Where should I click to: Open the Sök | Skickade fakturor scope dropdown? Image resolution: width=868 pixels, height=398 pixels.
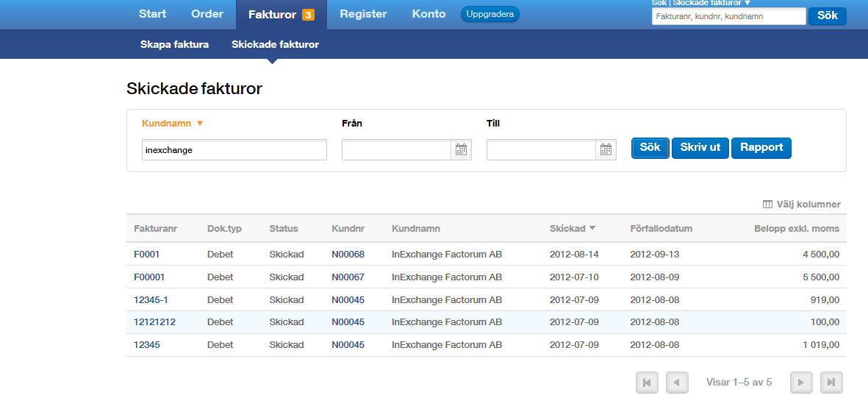[x=701, y=3]
